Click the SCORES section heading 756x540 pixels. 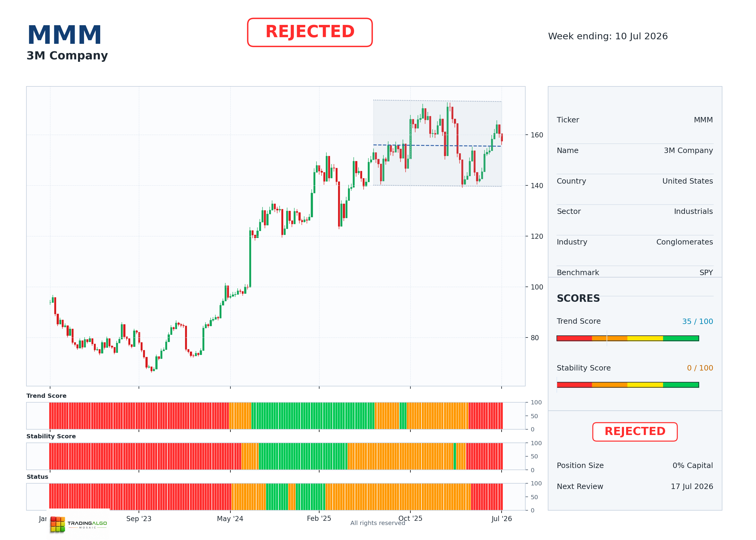coord(578,298)
